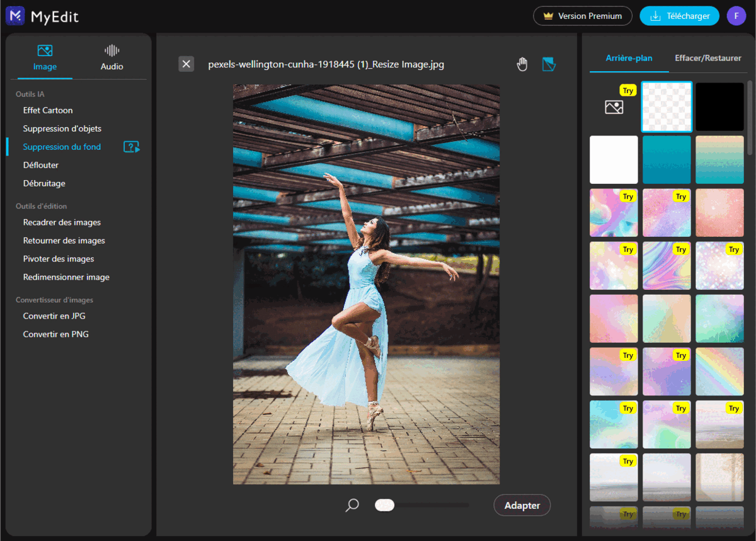Open the Suppression du fond tutorial video icon
756x541 pixels.
coord(131,147)
